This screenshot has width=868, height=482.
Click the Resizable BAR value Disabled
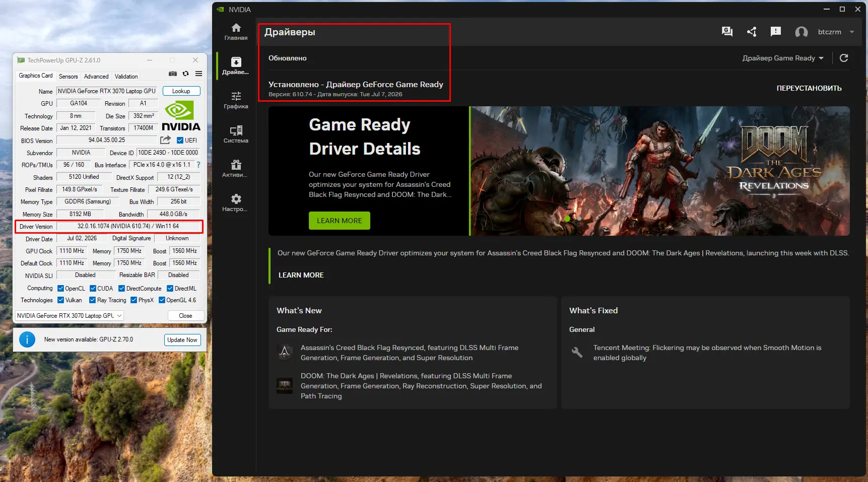coord(178,275)
